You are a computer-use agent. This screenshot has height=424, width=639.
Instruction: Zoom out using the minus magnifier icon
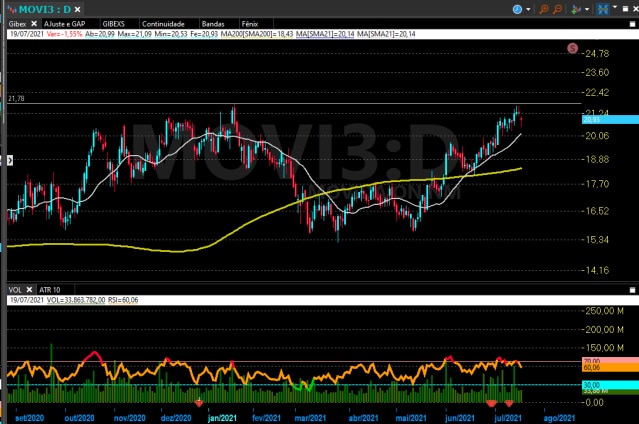[x=559, y=8]
